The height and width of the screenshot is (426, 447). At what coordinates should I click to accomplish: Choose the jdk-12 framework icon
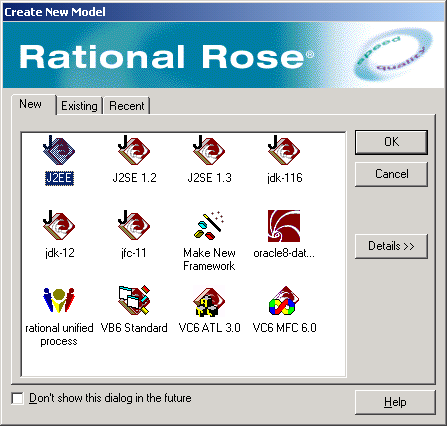(59, 225)
